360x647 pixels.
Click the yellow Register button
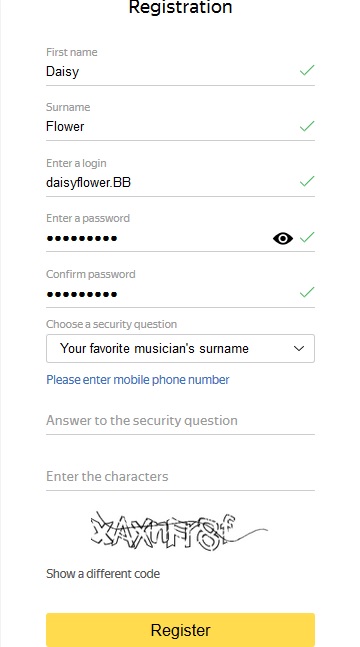pyautogui.click(x=180, y=630)
